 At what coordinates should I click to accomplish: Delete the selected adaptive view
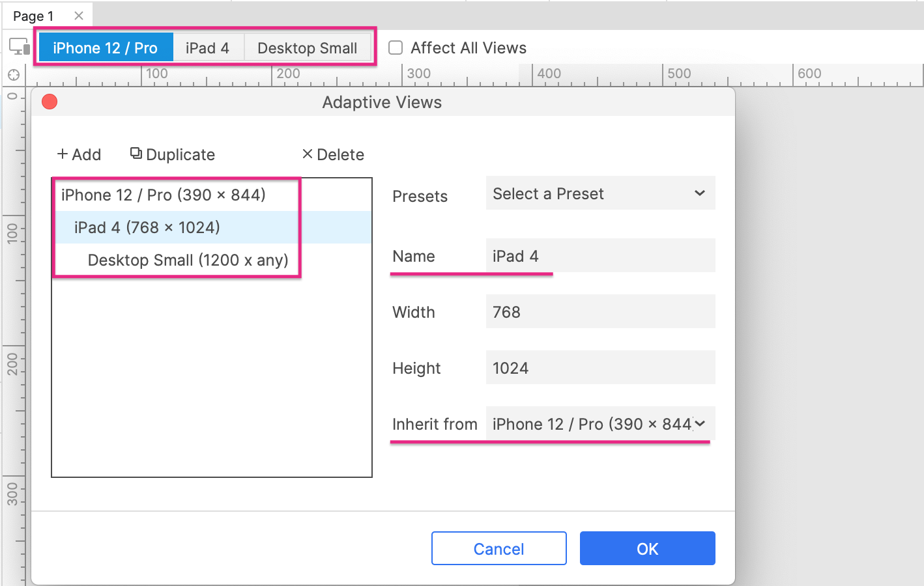click(x=333, y=154)
